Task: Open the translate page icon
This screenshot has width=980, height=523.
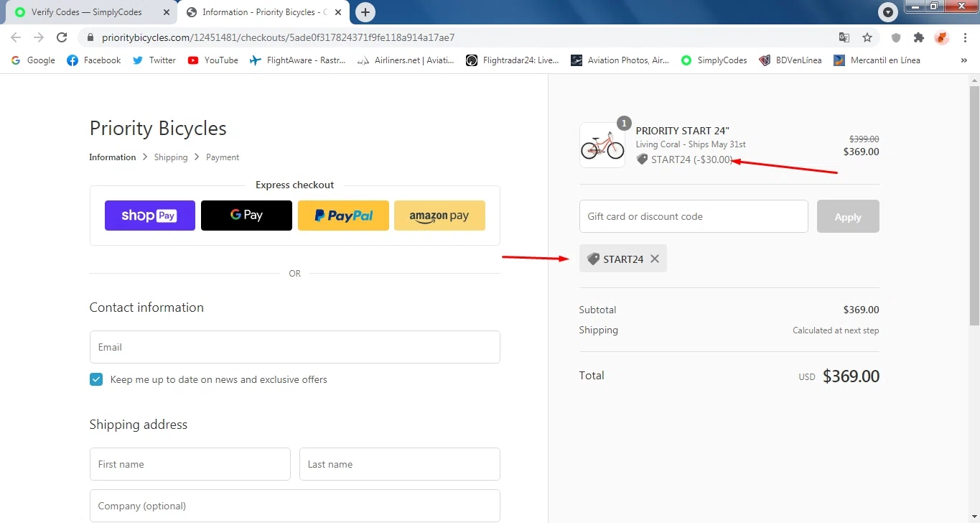Action: [844, 37]
